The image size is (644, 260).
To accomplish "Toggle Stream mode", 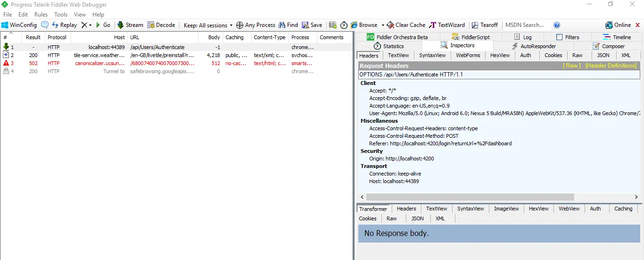I will click(130, 25).
